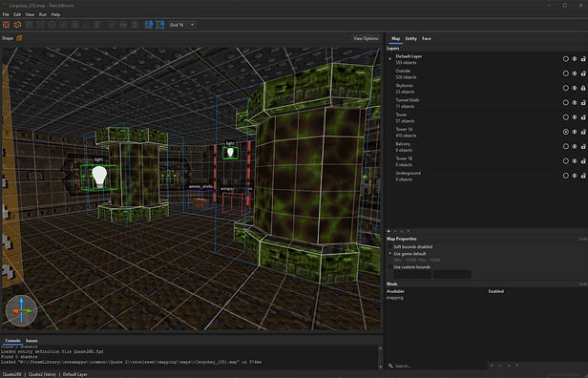This screenshot has width=588, height=378.
Task: Hide the Outside layer eye toggle
Action: tap(575, 73)
